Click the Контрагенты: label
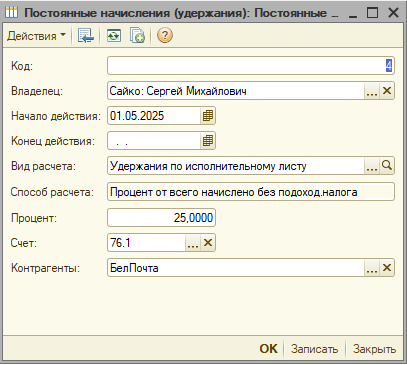 click(x=45, y=268)
